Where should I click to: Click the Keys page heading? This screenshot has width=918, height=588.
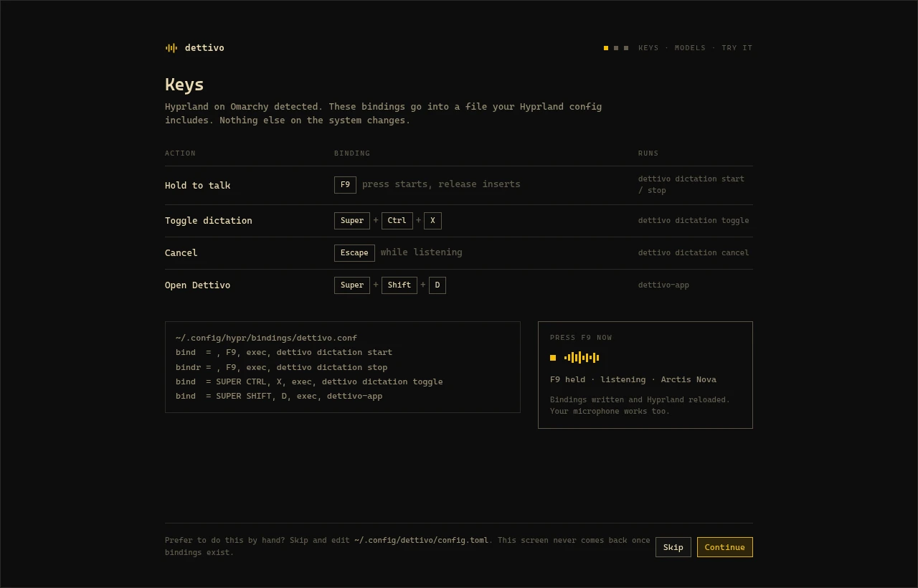(184, 85)
